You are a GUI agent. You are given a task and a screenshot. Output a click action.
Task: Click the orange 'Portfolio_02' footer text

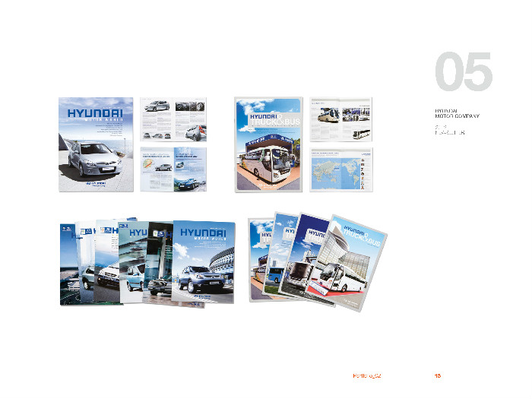367,376
